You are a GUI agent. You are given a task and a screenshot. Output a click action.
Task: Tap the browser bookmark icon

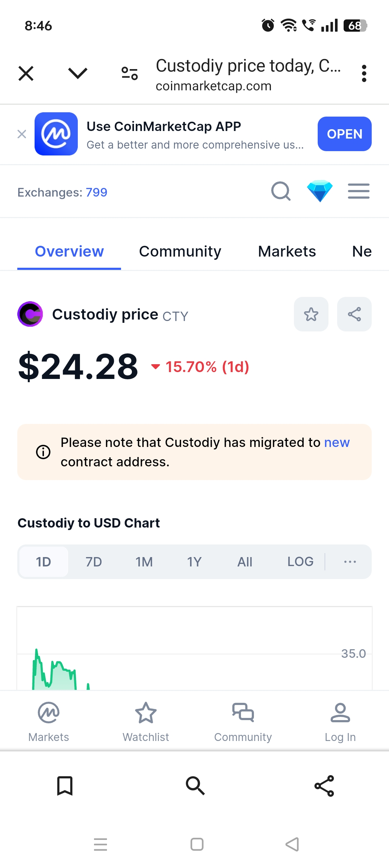(x=65, y=786)
